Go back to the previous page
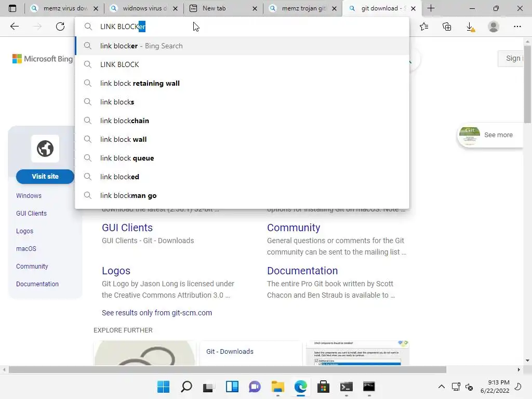Image resolution: width=532 pixels, height=399 pixels. [x=14, y=26]
